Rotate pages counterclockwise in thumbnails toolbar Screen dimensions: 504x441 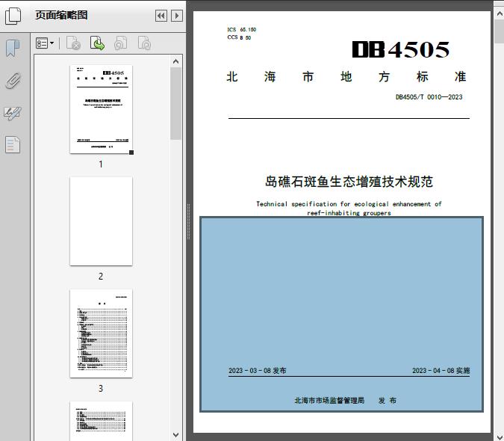click(x=121, y=44)
